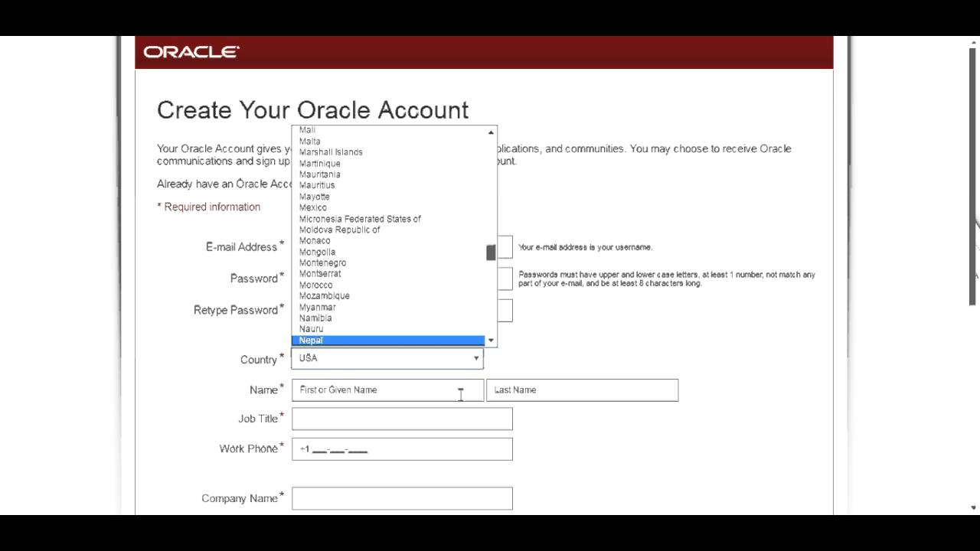Click the First or Given Name field
The width and height of the screenshot is (980, 551).
pyautogui.click(x=387, y=390)
